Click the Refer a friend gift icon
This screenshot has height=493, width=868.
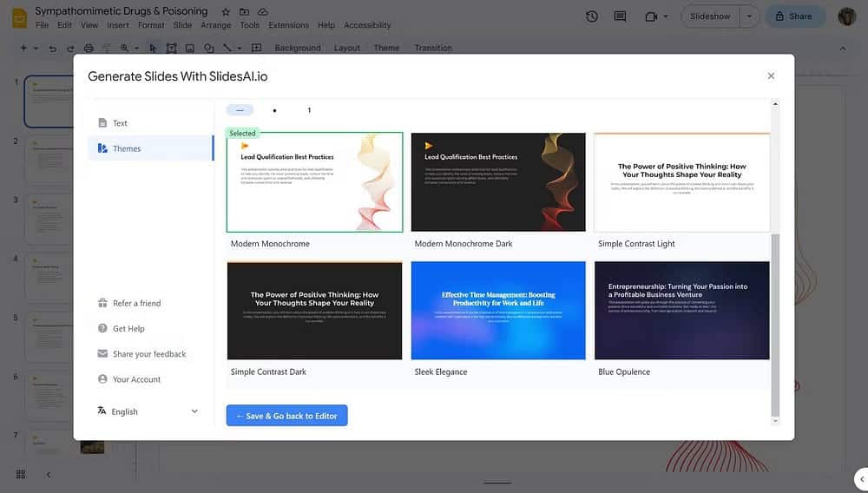(102, 303)
